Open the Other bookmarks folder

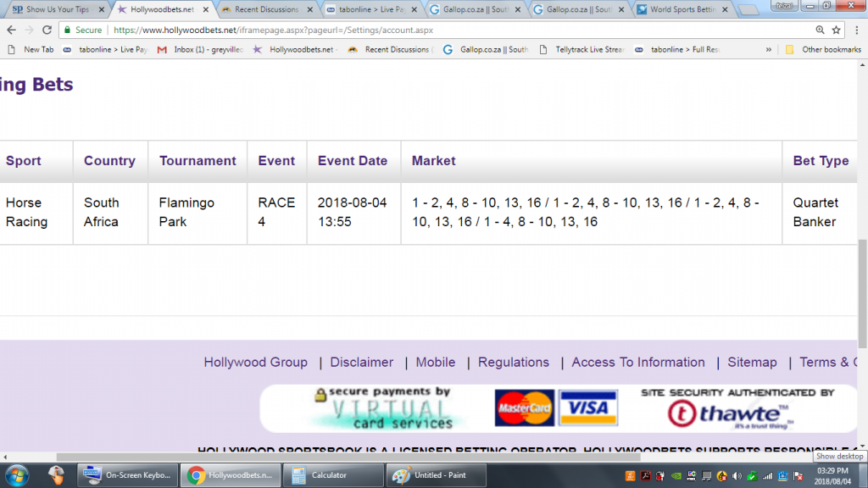click(818, 49)
